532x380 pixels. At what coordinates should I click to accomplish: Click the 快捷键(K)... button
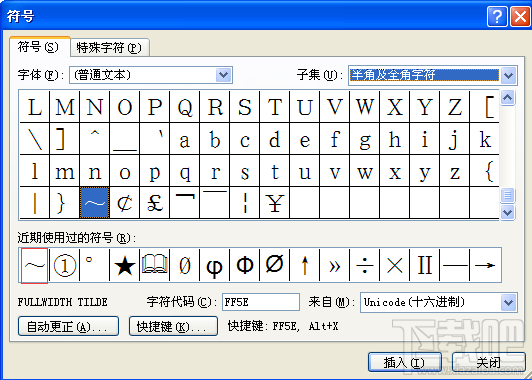pos(173,326)
